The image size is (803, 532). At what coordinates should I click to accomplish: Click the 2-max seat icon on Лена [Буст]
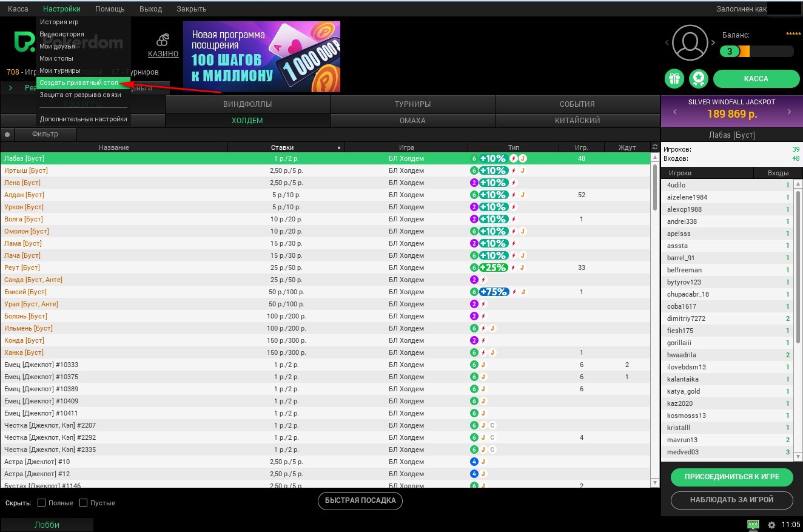[474, 183]
